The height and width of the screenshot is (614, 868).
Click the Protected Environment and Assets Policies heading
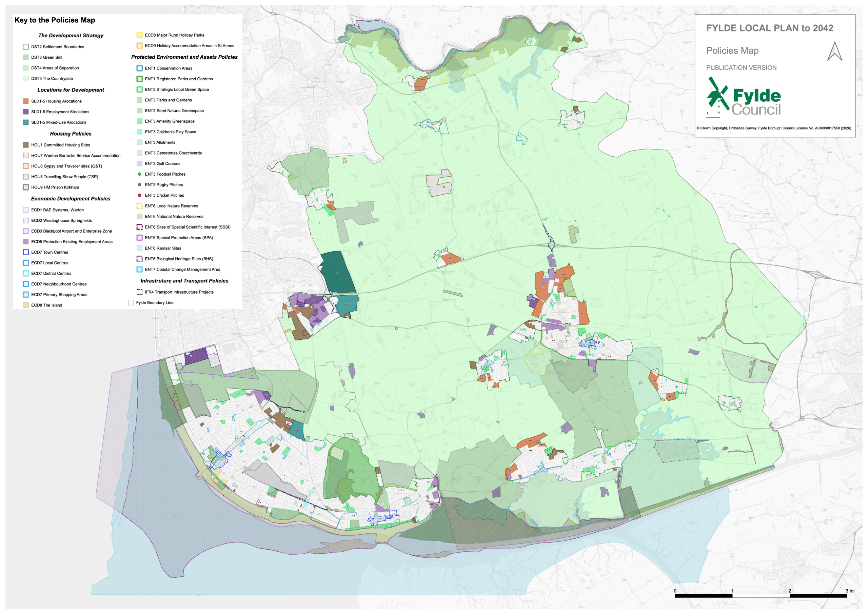[x=184, y=57]
